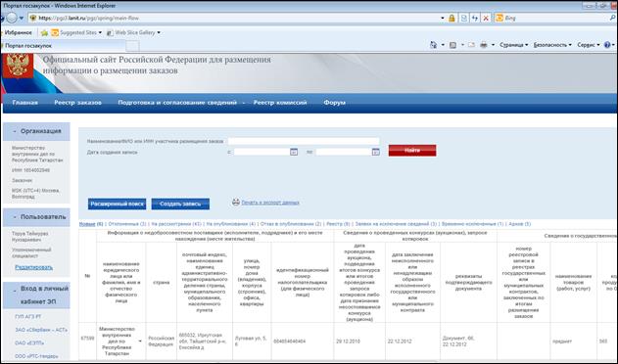Click the add to favorites star icon

(x=44, y=32)
